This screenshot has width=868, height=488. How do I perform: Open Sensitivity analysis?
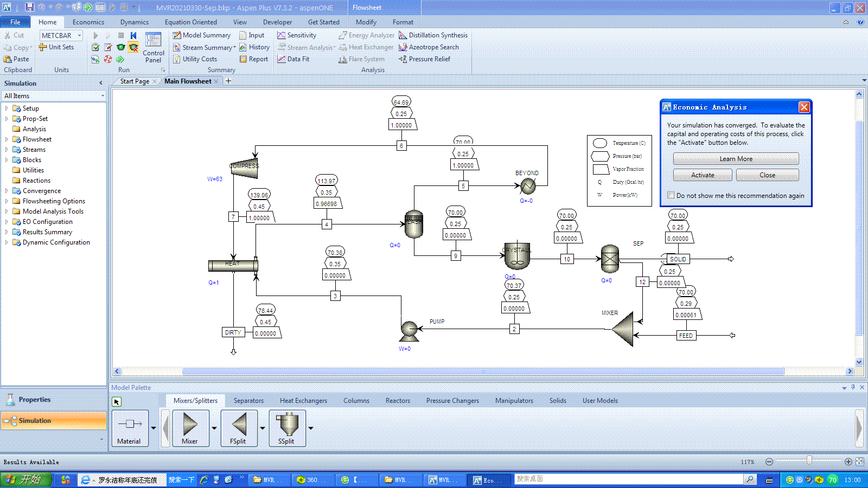tap(297, 35)
